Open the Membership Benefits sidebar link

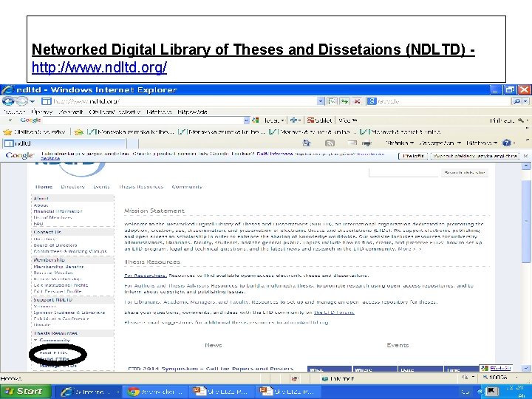(58, 267)
